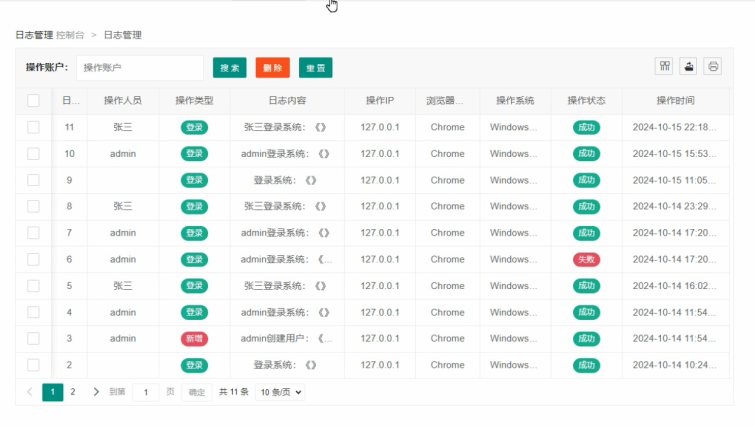The image size is (755, 430).
Task: Toggle the select-all header checkbox
Action: click(33, 101)
